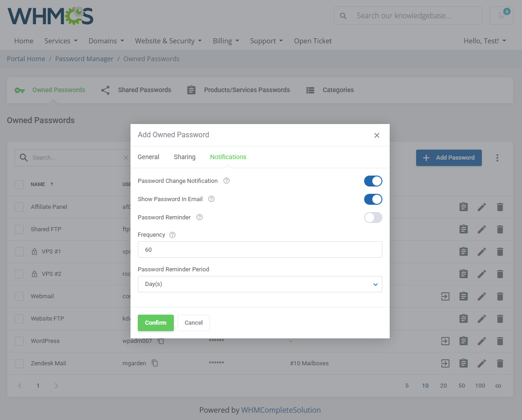Copy mgarden username using copy icon
This screenshot has height=420, width=522.
[155, 363]
